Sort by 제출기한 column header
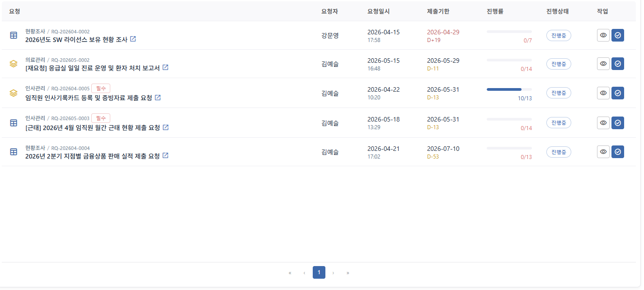Image resolution: width=644 pixels, height=290 pixels. [x=438, y=11]
